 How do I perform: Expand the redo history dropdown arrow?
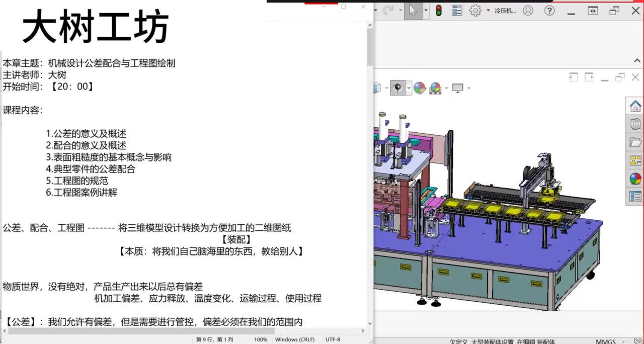pos(400,11)
